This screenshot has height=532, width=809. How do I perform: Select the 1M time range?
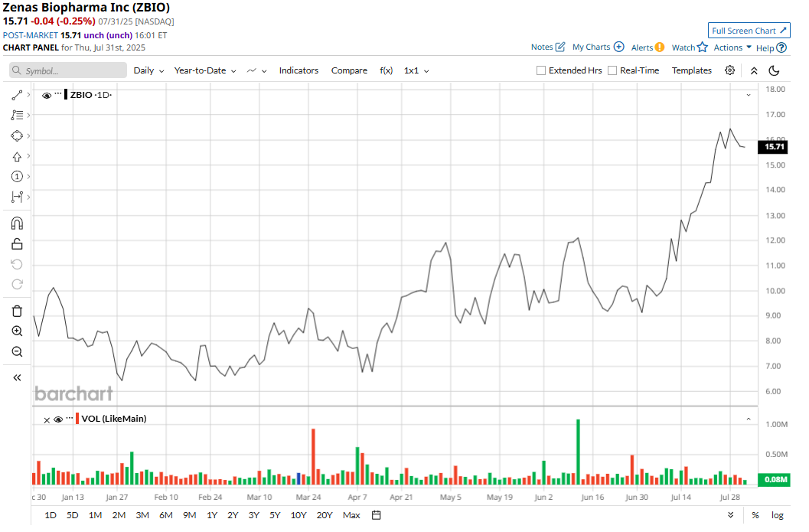[95, 515]
